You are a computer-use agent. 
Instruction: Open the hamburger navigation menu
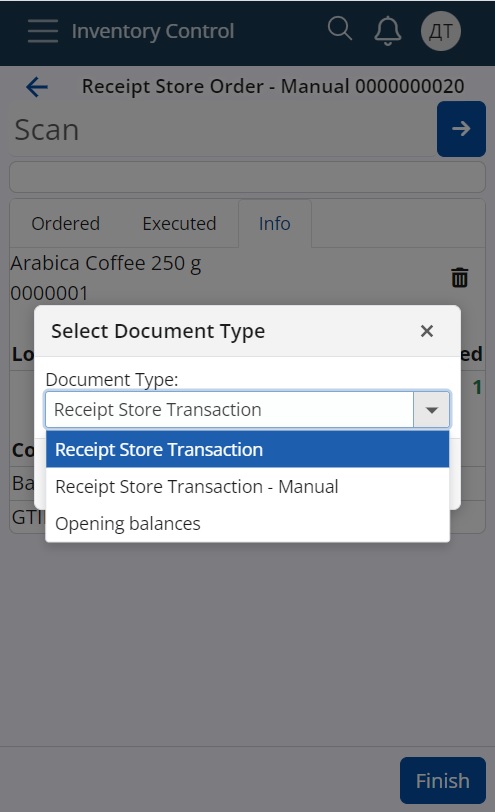coord(42,31)
